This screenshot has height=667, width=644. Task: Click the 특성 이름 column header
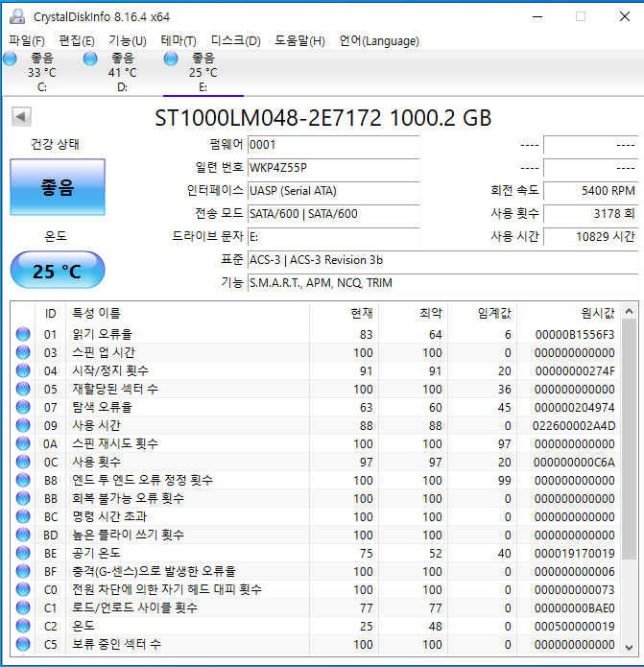(187, 314)
